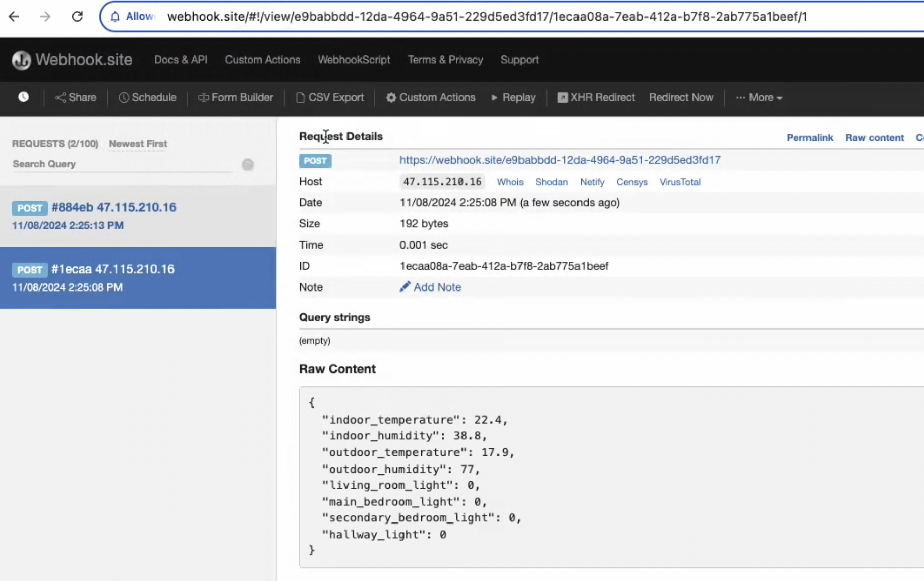The width and height of the screenshot is (924, 581).
Task: Export requests with CSV Export
Action: [x=330, y=97]
